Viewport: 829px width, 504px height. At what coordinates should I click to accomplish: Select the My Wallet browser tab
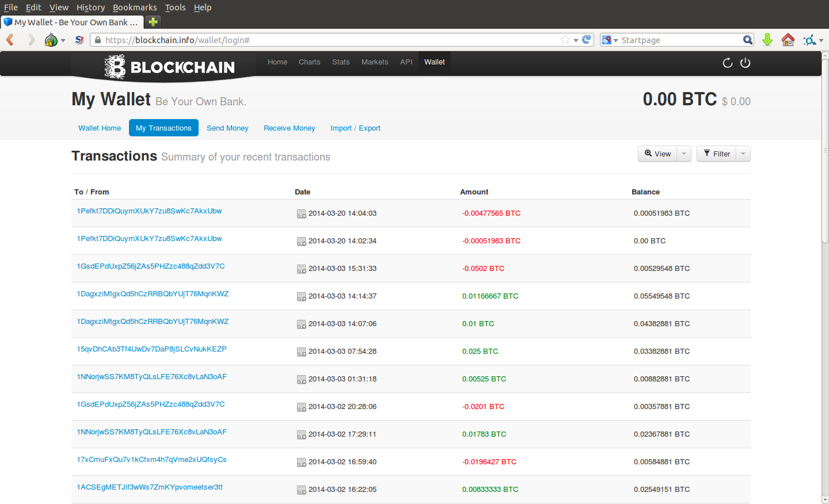click(x=73, y=22)
